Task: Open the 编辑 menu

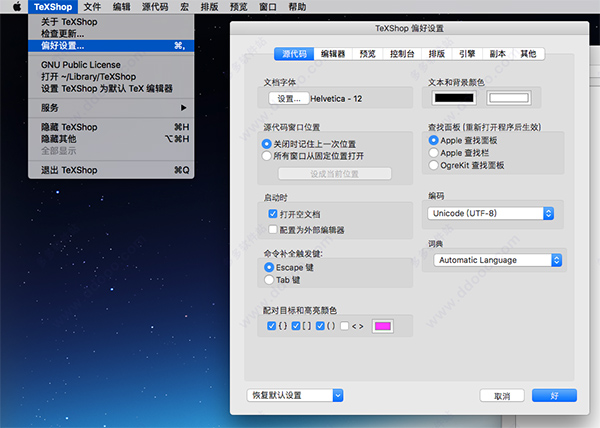Action: [x=122, y=7]
